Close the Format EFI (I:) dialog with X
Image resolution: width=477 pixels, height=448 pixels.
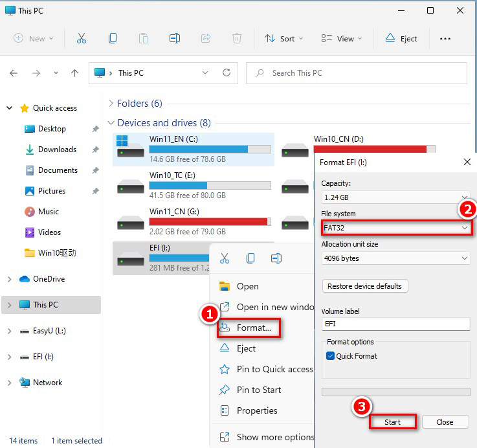[x=467, y=162]
